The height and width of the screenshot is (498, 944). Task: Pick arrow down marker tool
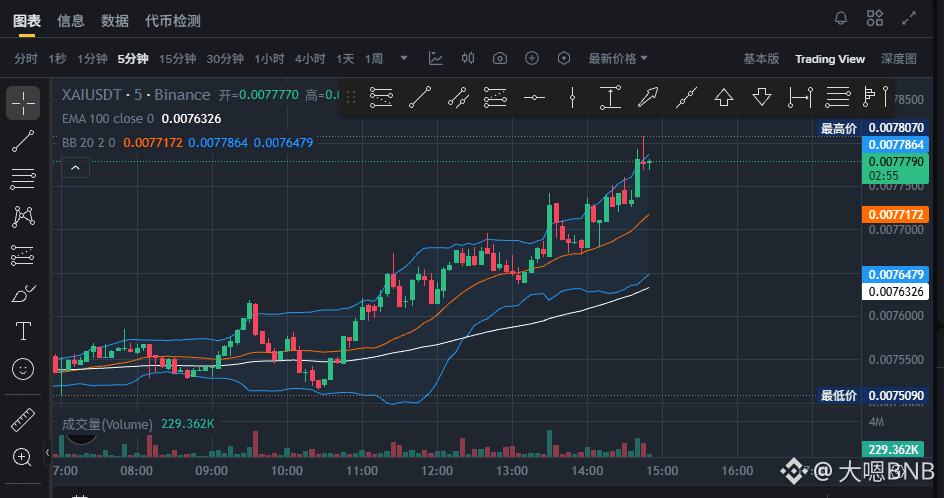(x=762, y=97)
